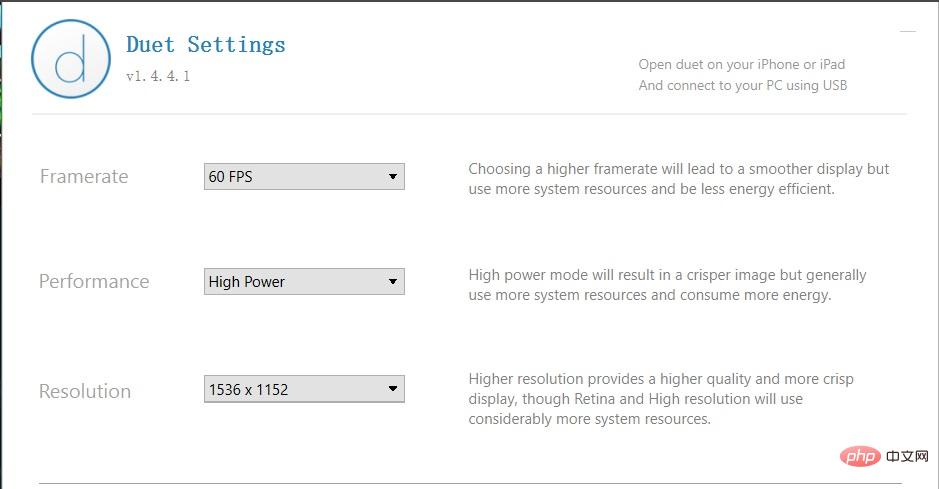Expand the Framerate dropdown arrow
The width and height of the screenshot is (939, 489).
pyautogui.click(x=393, y=177)
